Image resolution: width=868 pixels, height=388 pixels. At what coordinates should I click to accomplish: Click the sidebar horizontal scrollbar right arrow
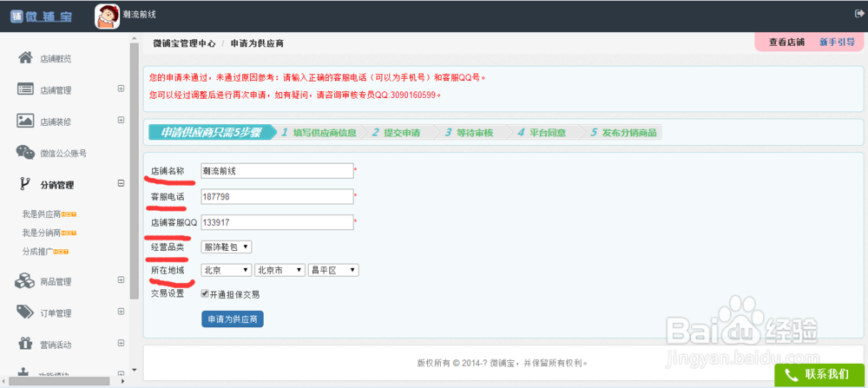(x=123, y=381)
